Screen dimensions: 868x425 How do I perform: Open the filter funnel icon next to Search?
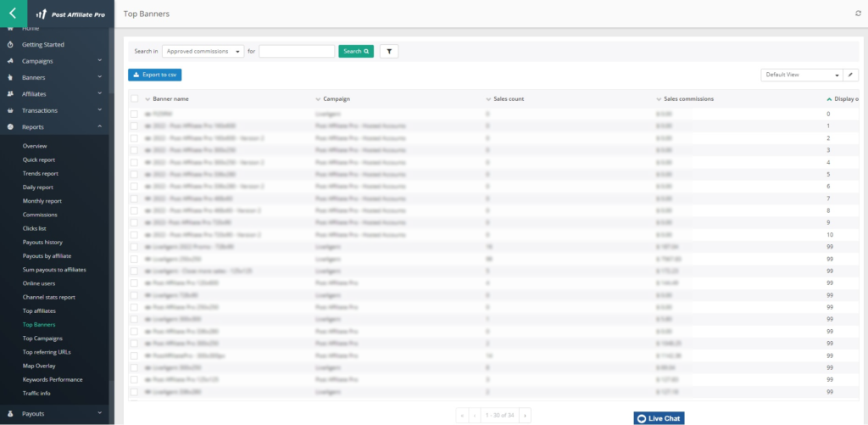[x=389, y=51]
